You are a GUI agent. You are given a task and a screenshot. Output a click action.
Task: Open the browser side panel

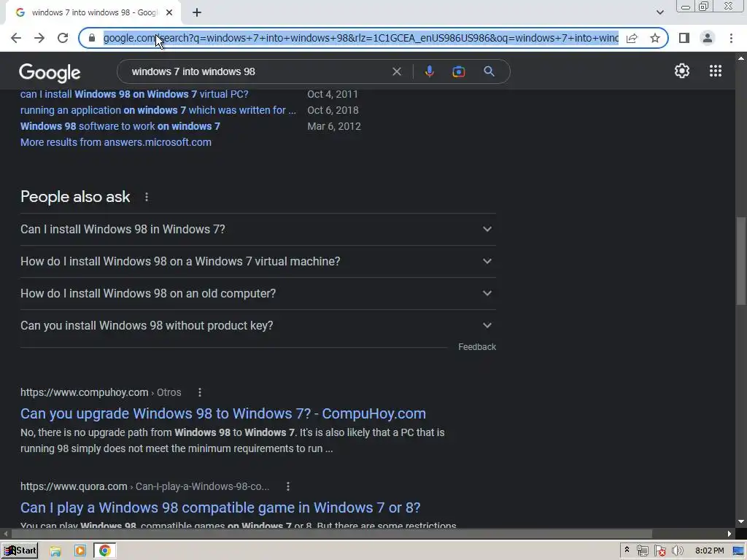tap(684, 38)
